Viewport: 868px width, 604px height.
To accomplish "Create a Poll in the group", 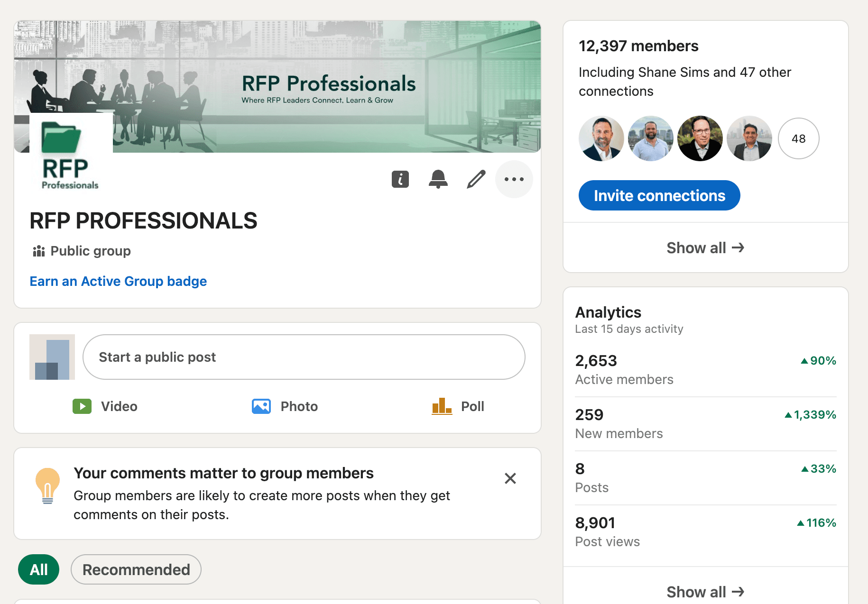I will [458, 406].
